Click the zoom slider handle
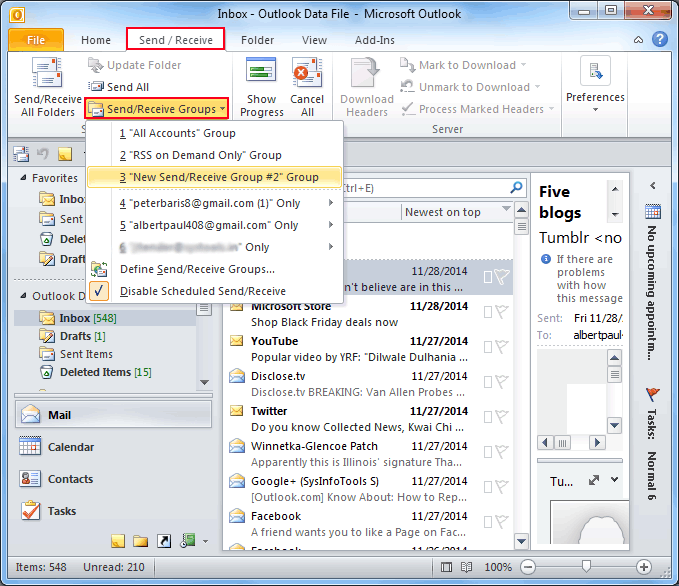The image size is (679, 586). (586, 567)
